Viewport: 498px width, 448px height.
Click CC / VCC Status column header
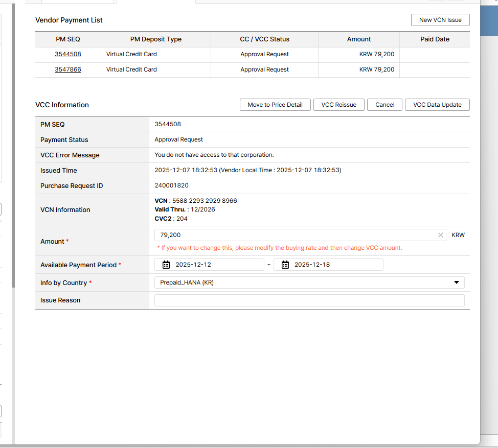[x=264, y=39]
